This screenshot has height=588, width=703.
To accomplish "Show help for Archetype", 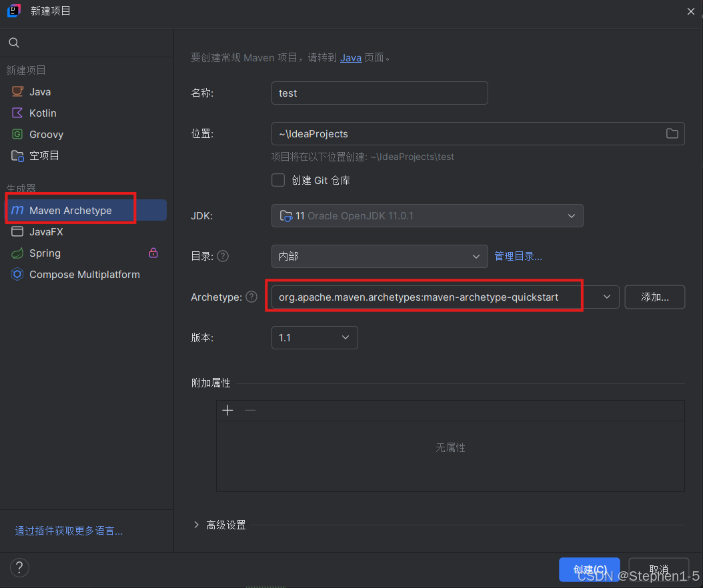I will tap(251, 297).
